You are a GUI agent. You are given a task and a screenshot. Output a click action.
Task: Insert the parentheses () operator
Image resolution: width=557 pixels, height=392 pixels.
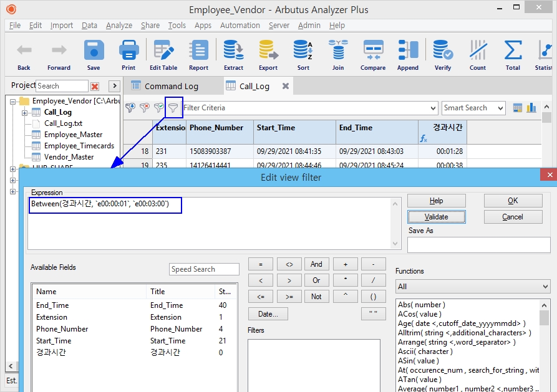374,297
